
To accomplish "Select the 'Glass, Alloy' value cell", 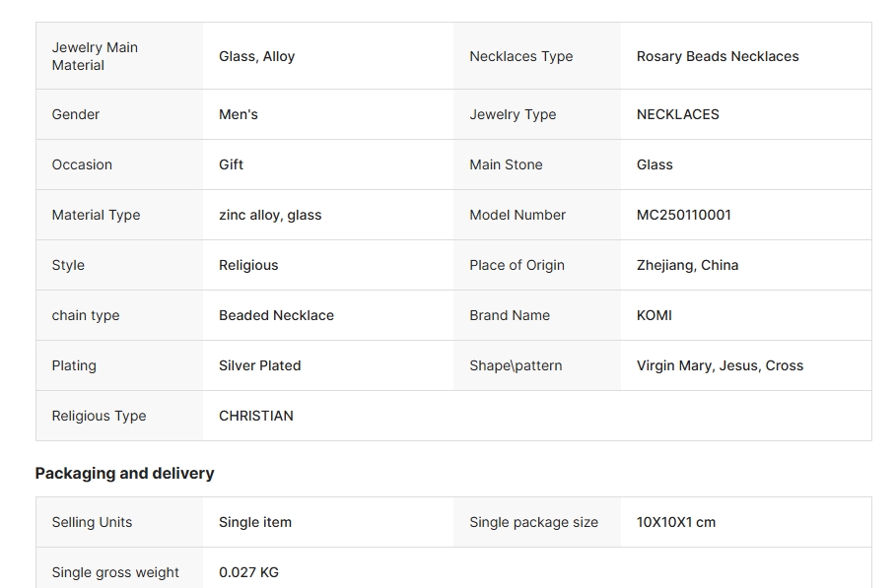I will point(256,56).
